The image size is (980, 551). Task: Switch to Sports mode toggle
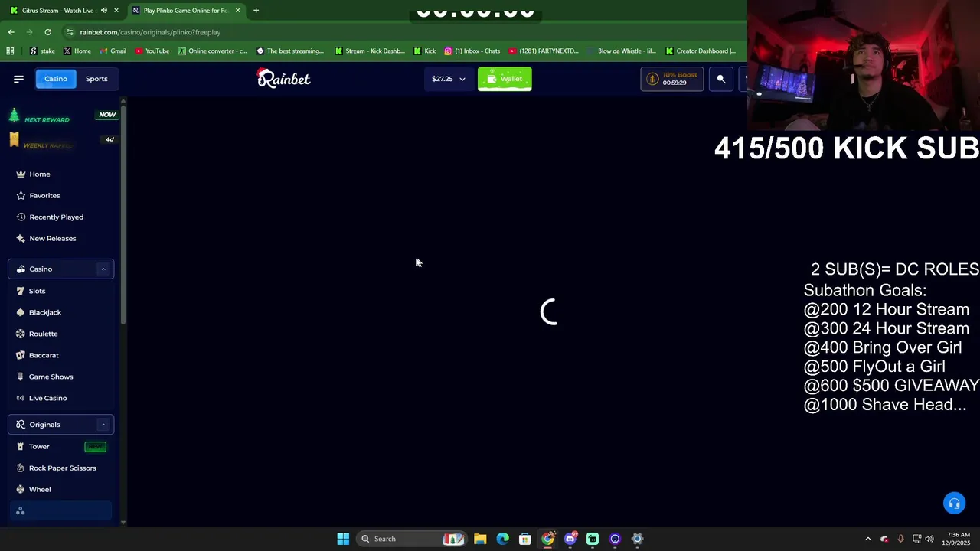pyautogui.click(x=96, y=79)
